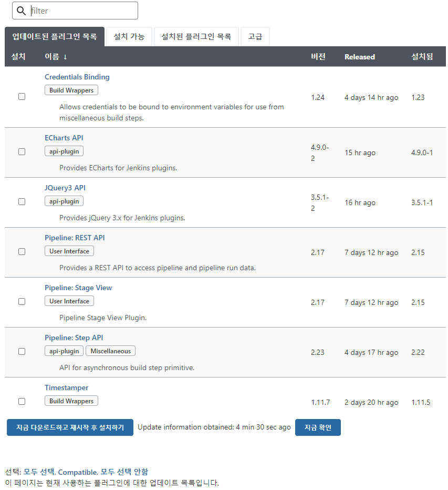448x490 pixels.
Task: Check the Pipeline: Step API checkbox
Action: pyautogui.click(x=22, y=352)
